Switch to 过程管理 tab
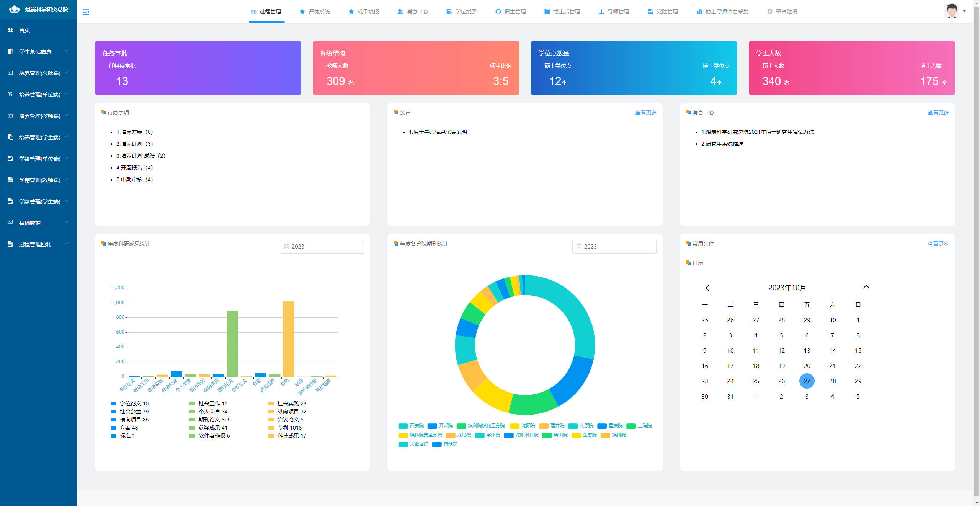This screenshot has width=980, height=506. [266, 11]
